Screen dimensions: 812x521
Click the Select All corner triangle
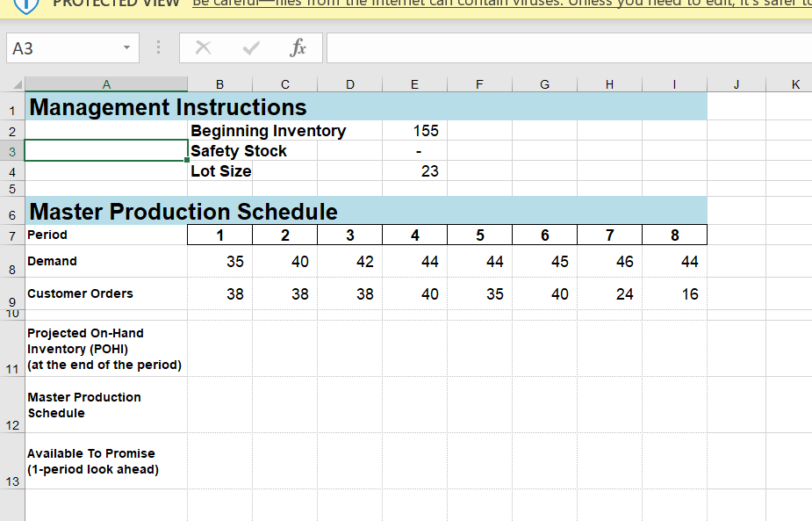(x=17, y=84)
